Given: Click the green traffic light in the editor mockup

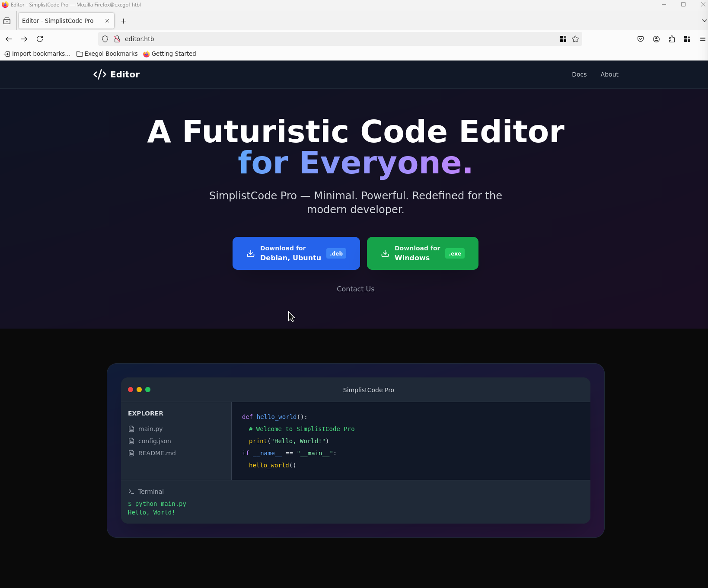Looking at the screenshot, I should point(148,390).
